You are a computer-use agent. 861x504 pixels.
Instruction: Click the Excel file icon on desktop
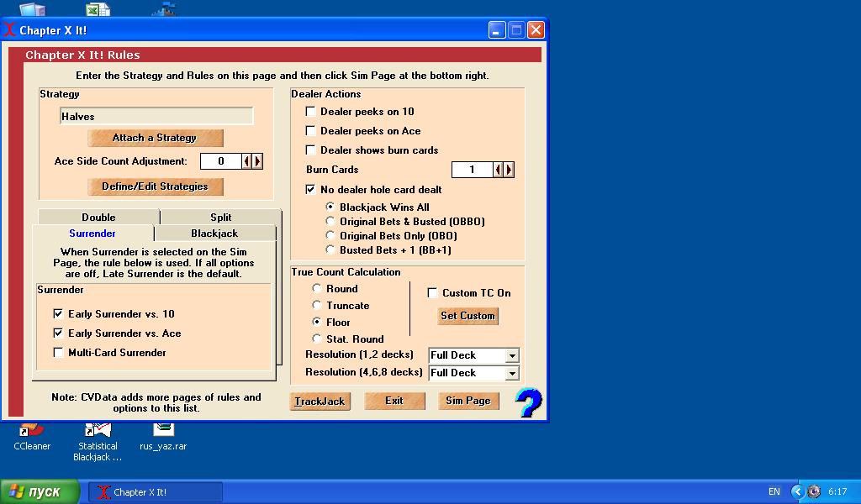pos(98,9)
